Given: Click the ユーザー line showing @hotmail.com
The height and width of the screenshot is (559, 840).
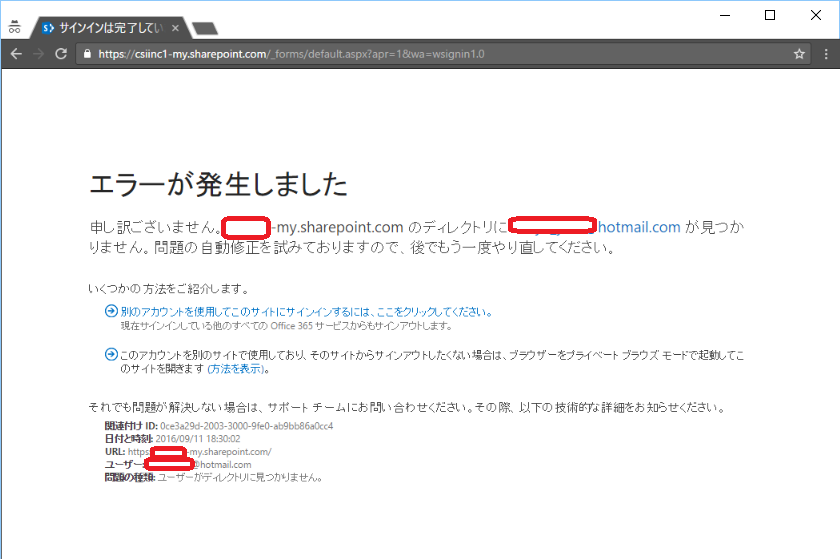Looking at the screenshot, I should click(178, 465).
